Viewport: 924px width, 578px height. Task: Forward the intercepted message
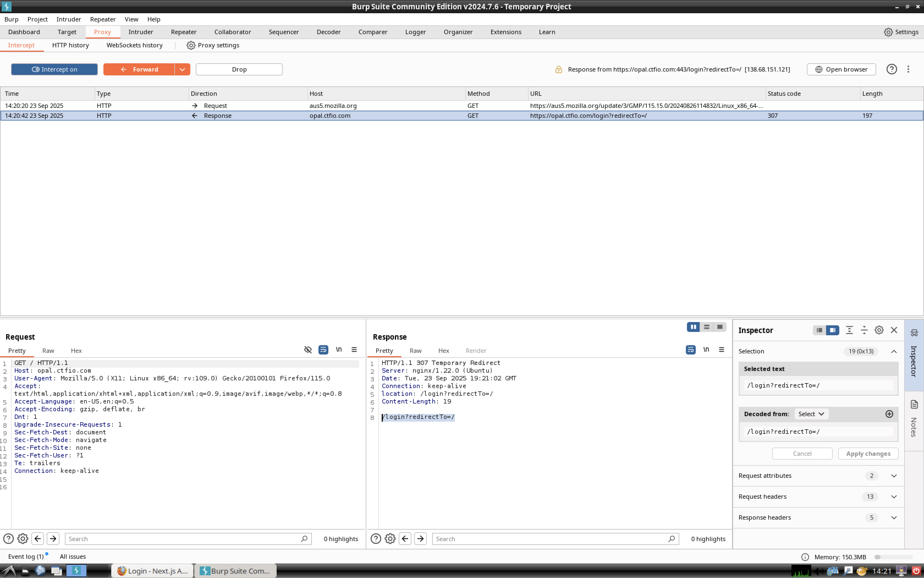(x=139, y=69)
